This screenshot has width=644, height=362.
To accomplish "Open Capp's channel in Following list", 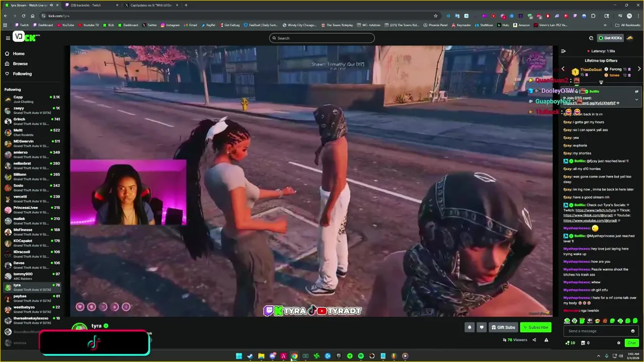I will 32,99.
